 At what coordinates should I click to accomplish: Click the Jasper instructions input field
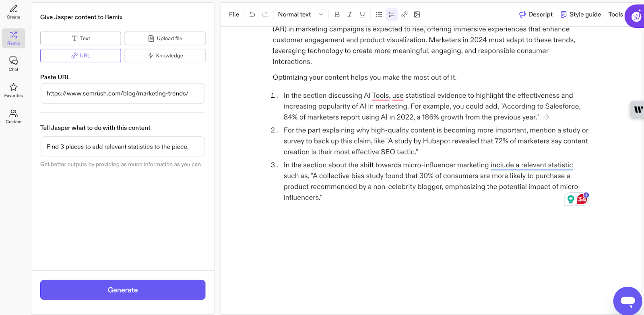(x=123, y=147)
